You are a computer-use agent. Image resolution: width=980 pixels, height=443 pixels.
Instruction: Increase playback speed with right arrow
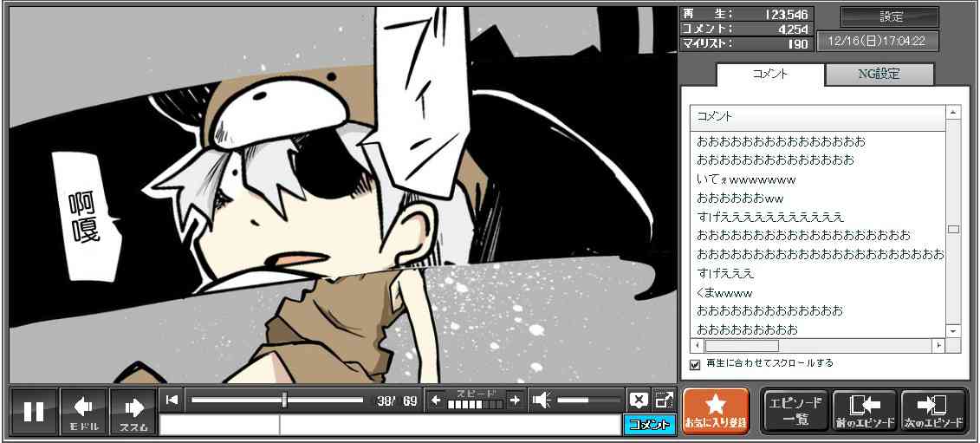[x=515, y=400]
